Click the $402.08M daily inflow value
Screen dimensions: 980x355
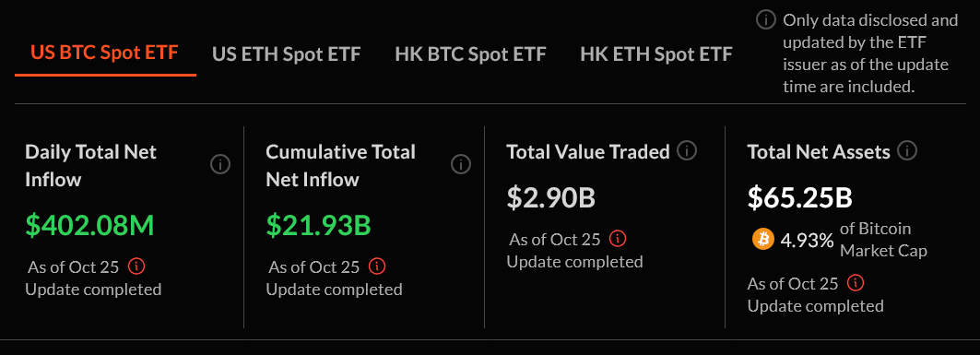click(89, 226)
